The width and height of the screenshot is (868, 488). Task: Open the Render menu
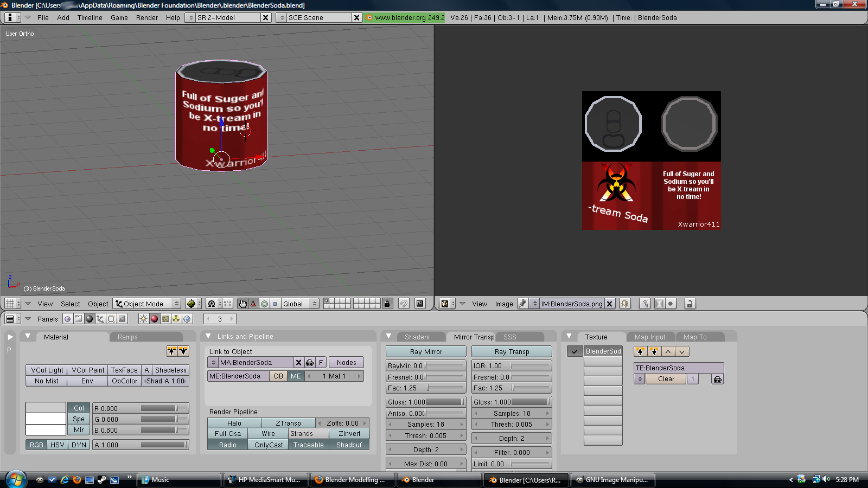click(146, 17)
